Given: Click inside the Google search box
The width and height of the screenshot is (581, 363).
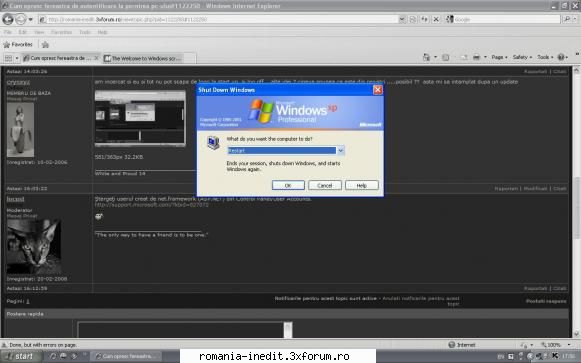Looking at the screenshot, I should coord(506,19).
